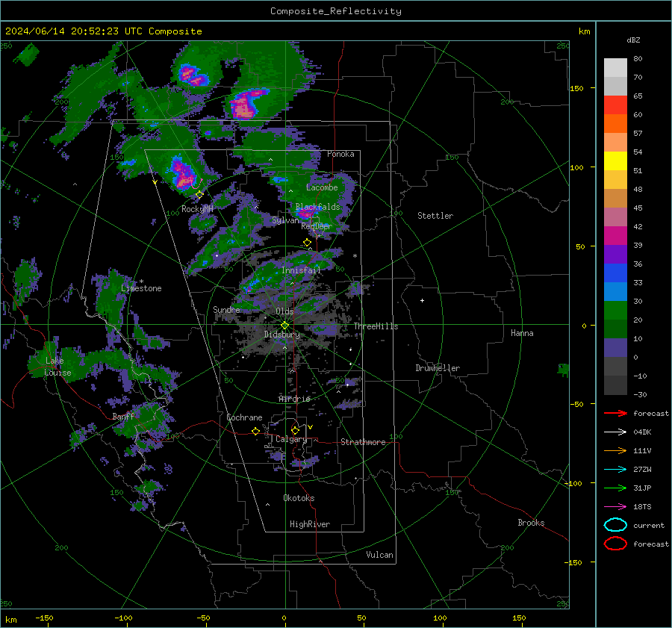Click the Sundre city label
Image resolution: width=672 pixels, height=628 pixels.
click(226, 310)
